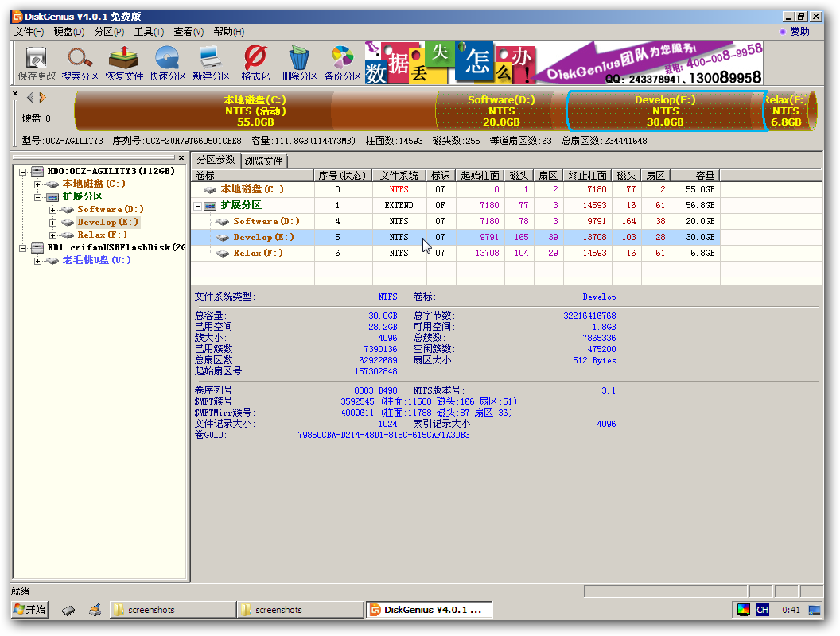Image resolution: width=840 pixels, height=636 pixels.
Task: Expand 老毛桃U盘 (U:) in the tree
Action: pyautogui.click(x=37, y=262)
